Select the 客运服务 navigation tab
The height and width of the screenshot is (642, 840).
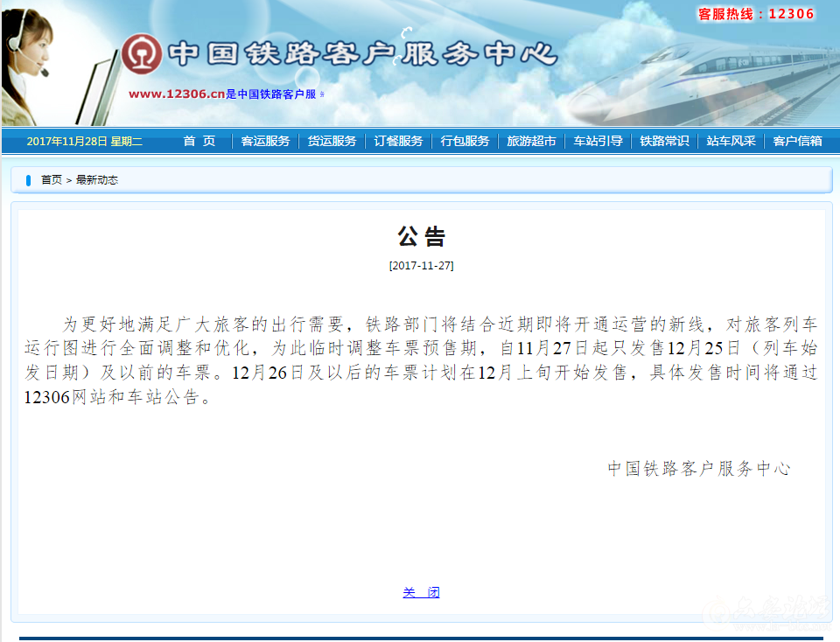point(265,140)
